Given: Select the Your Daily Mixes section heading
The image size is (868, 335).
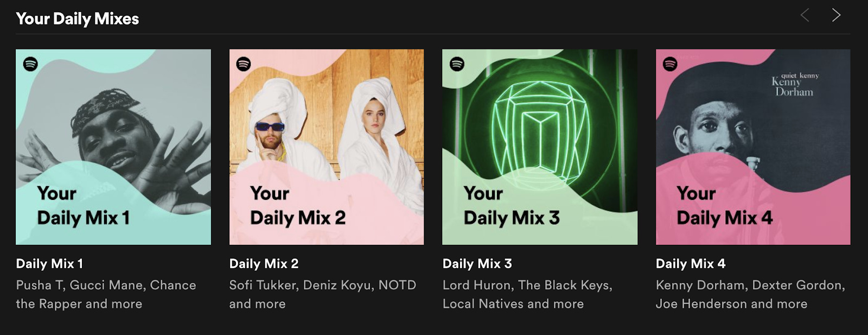Looking at the screenshot, I should [78, 19].
